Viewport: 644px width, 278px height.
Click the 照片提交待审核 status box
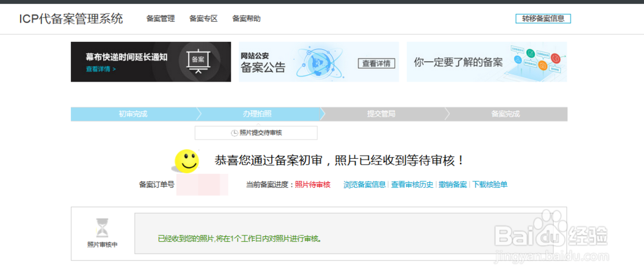pyautogui.click(x=256, y=133)
